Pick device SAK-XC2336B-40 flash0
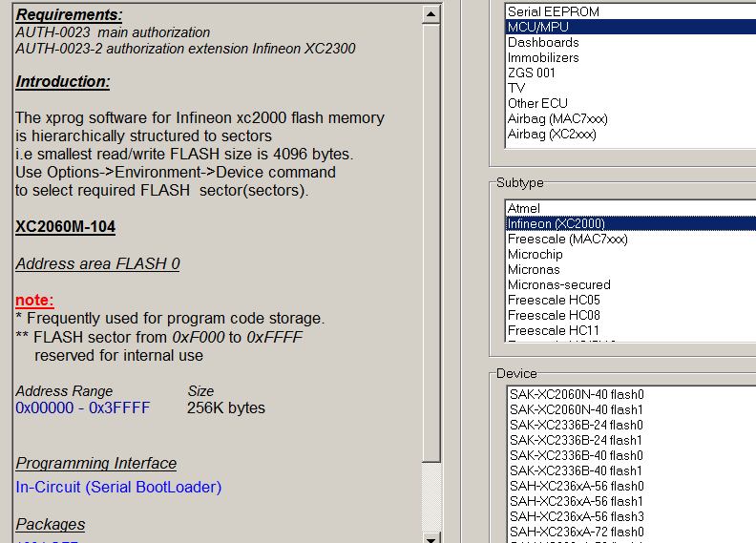Image resolution: width=756 pixels, height=543 pixels. 632,455
